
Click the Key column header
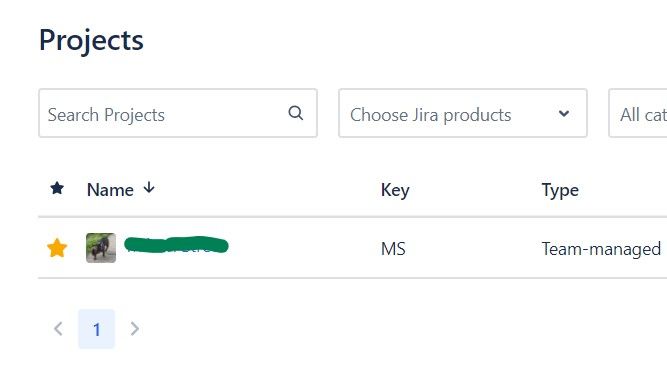[395, 190]
